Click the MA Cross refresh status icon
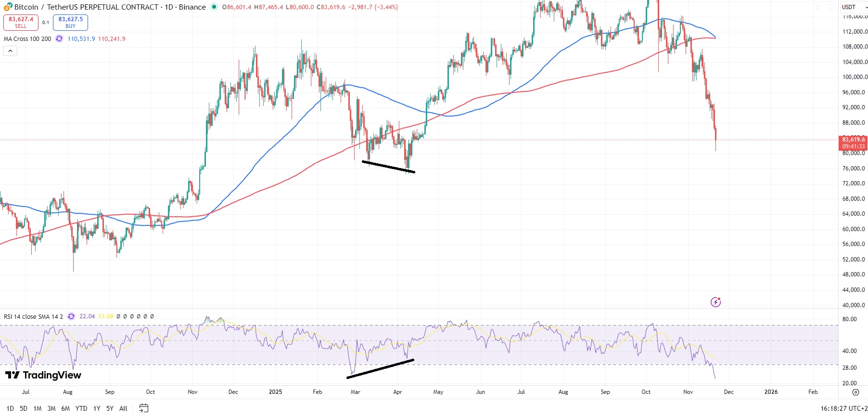Viewport: 868px width, 417px height. point(59,39)
